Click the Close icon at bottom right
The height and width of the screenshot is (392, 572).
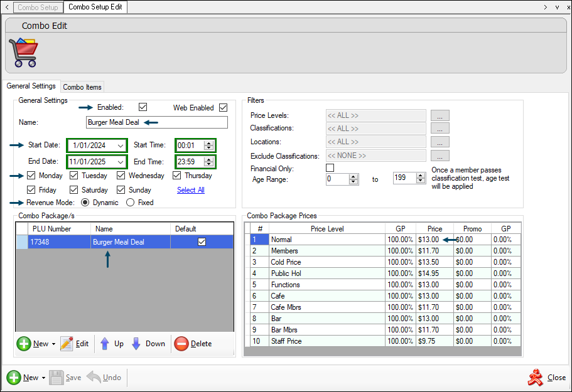click(x=536, y=377)
